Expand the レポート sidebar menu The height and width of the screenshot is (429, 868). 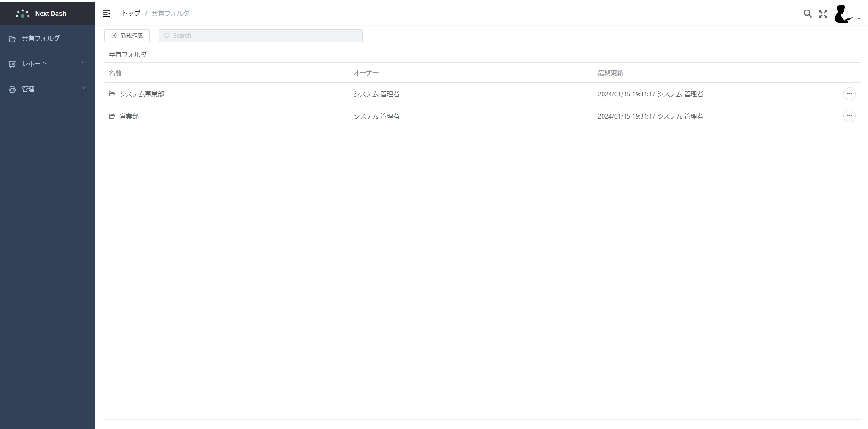[48, 64]
